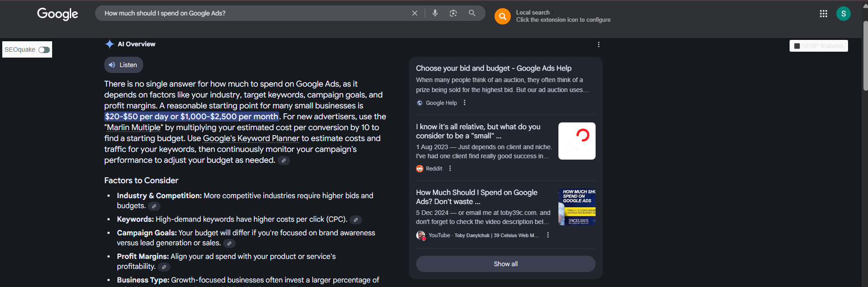Click the 'Marlin Multiple' underlined link
Screen dimensions: 868x287
tap(134, 127)
